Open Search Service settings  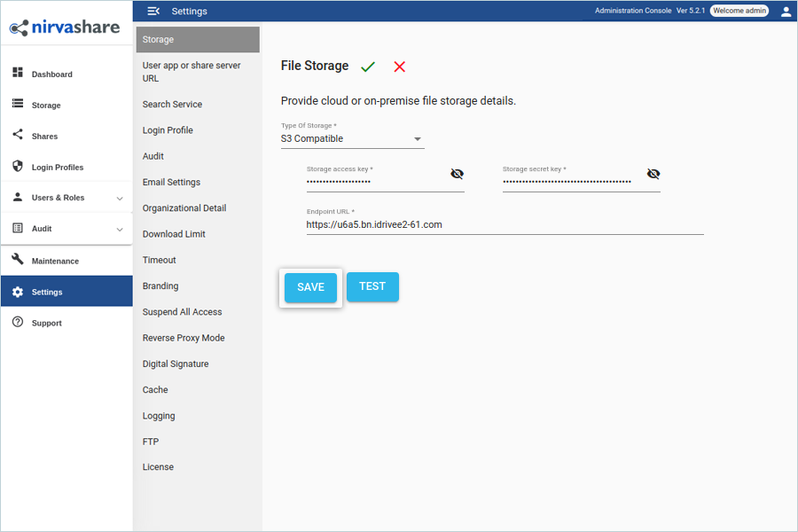coord(172,105)
